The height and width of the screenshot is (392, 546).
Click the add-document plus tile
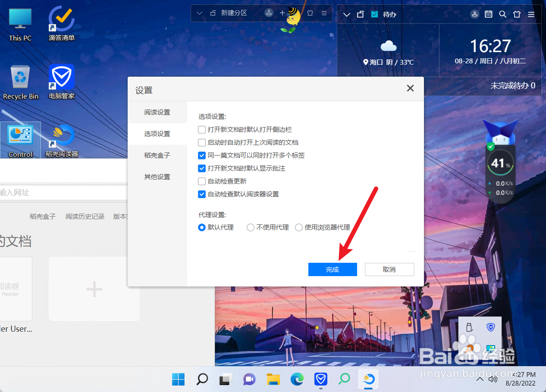tap(94, 289)
